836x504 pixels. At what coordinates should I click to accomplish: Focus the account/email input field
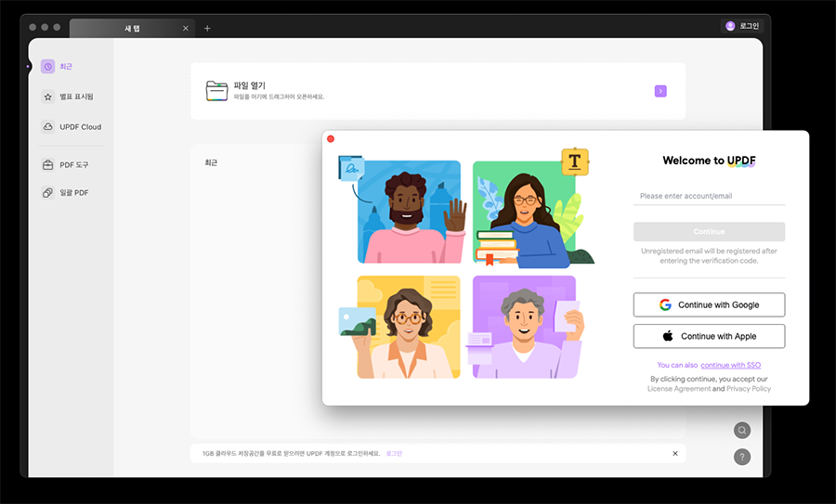point(709,196)
